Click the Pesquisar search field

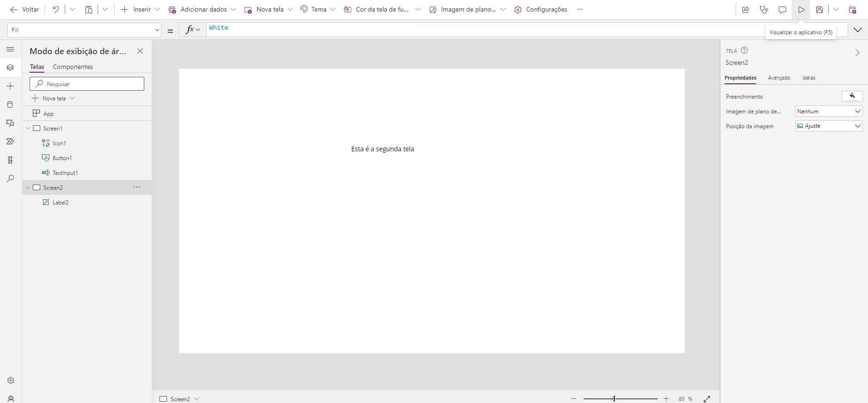click(87, 84)
